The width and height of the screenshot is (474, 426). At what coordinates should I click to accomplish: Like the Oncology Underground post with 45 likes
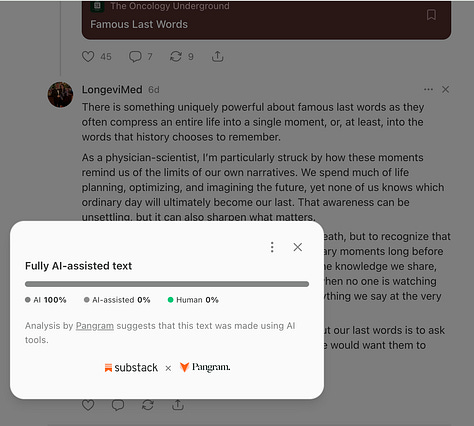point(88,57)
